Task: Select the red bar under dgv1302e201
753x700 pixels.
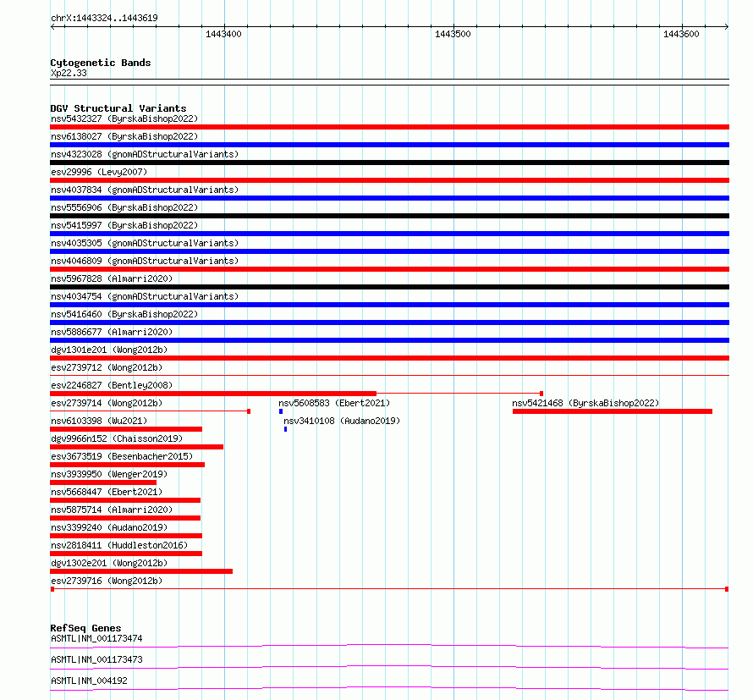Action: coord(141,571)
